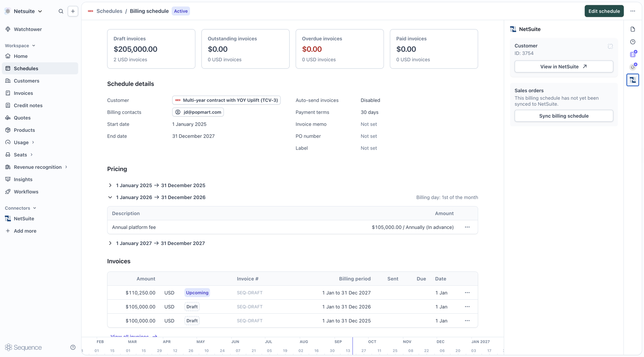
Task: Click the Amount invoices column header
Action: [146, 279]
